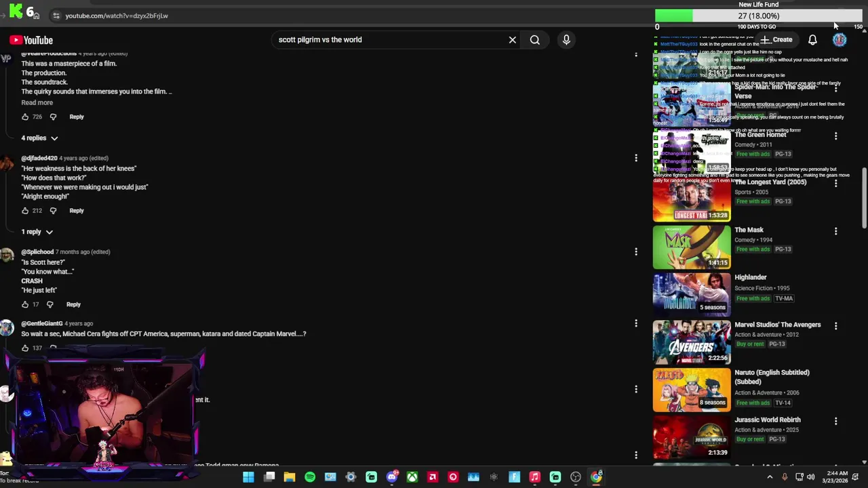Open the Xbox app from the taskbar
The width and height of the screenshot is (868, 488).
click(x=412, y=477)
